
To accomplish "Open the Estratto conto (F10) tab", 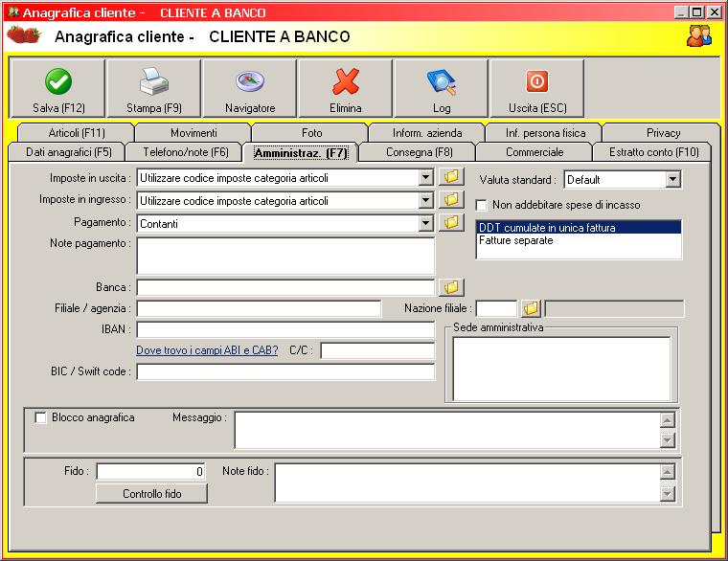I will (653, 152).
